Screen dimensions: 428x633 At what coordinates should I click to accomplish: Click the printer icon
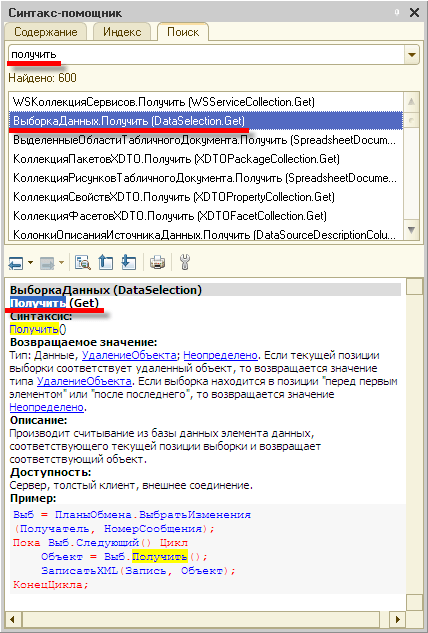[157, 263]
